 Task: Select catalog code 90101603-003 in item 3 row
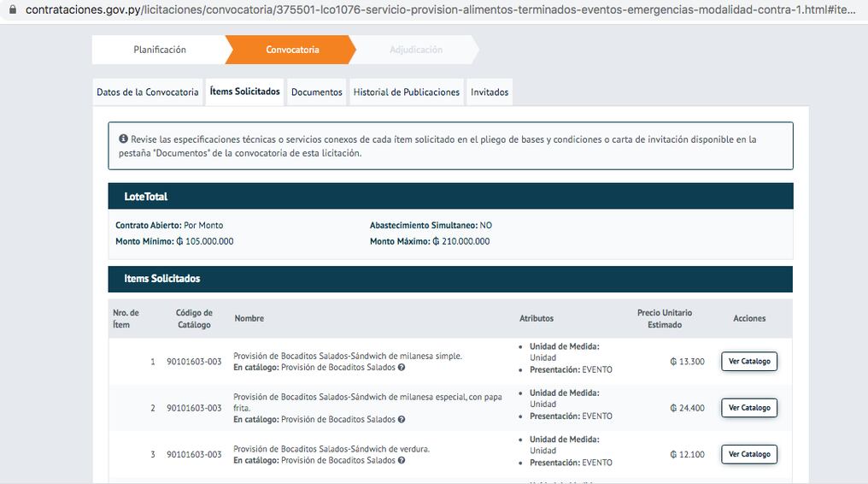pyautogui.click(x=194, y=455)
